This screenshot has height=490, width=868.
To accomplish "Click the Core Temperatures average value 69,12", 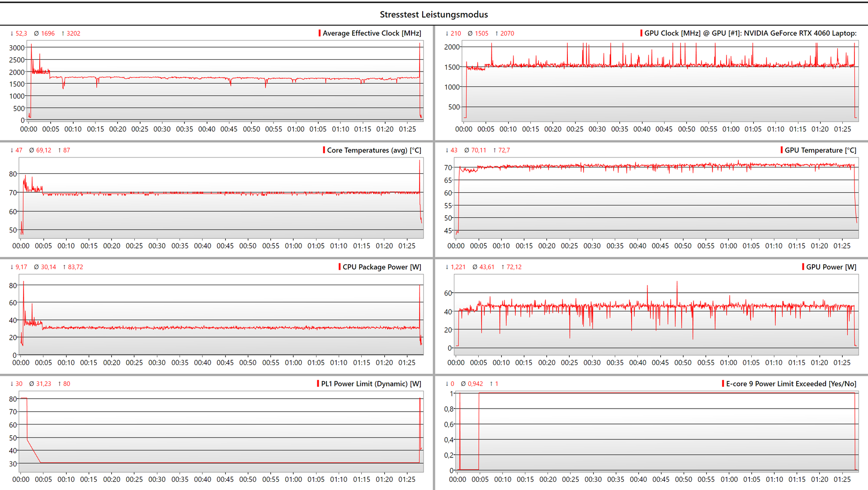I will (43, 150).
